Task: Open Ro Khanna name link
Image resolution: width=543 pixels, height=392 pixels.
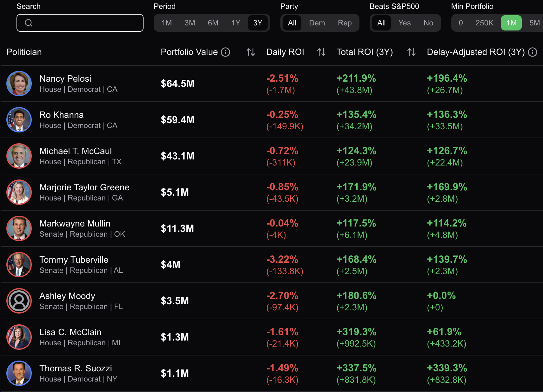Action: [62, 115]
